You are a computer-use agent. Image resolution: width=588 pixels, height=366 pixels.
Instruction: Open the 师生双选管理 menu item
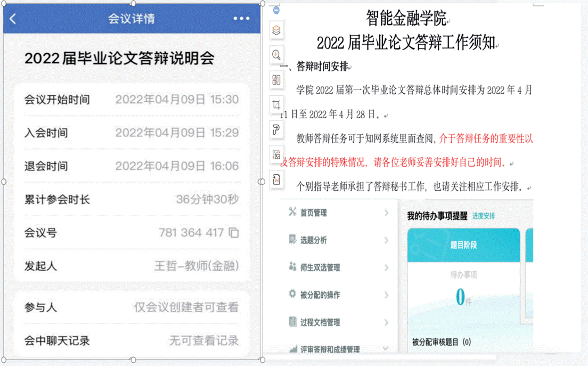pos(320,267)
